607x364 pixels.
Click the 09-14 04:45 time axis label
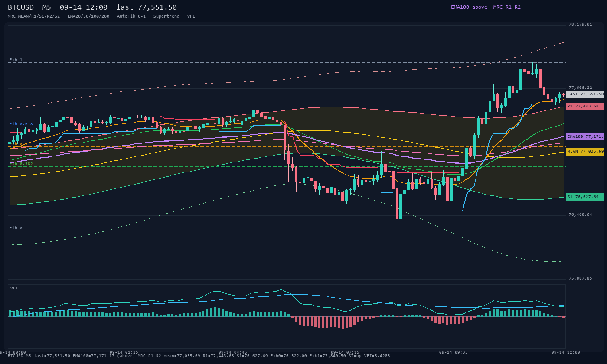coord(233,352)
